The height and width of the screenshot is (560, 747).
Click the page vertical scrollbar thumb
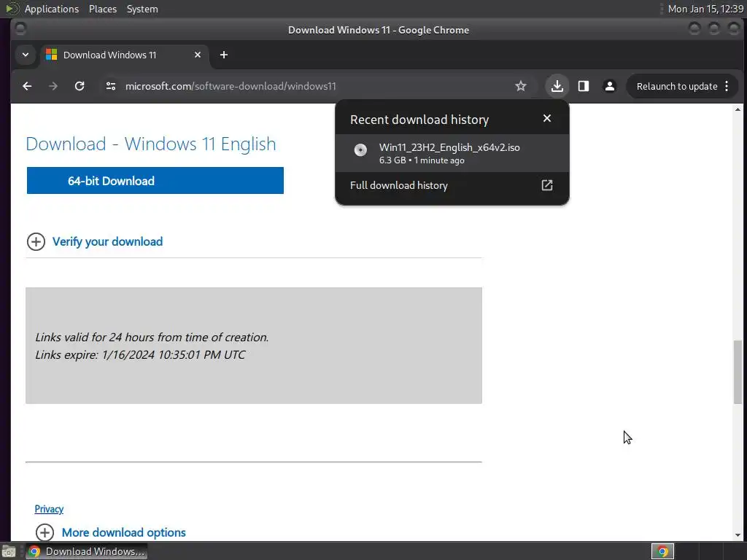pyautogui.click(x=738, y=372)
